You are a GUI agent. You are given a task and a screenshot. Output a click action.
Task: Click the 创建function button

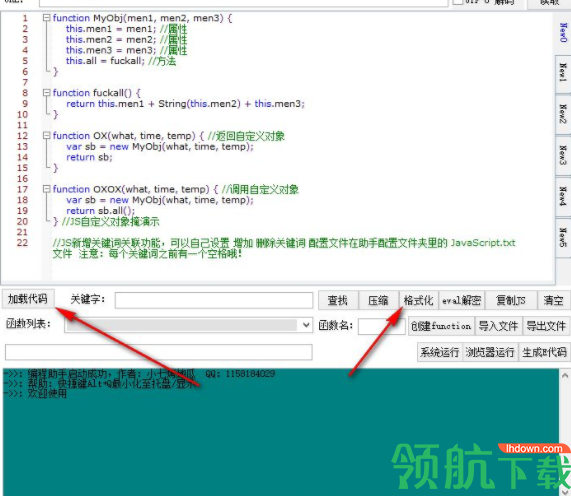tap(441, 326)
